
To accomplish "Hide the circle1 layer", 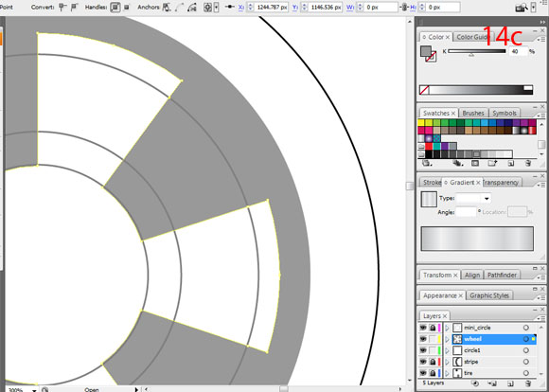I will (423, 350).
